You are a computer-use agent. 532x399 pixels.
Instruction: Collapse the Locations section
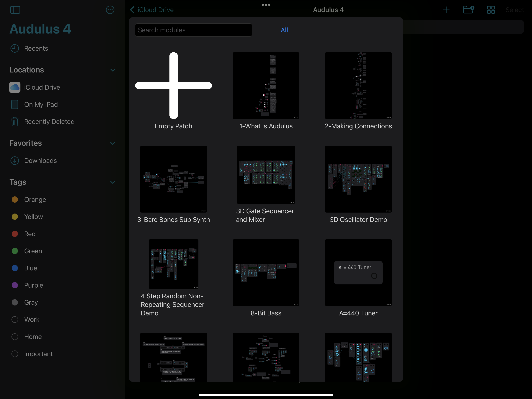[x=113, y=70]
